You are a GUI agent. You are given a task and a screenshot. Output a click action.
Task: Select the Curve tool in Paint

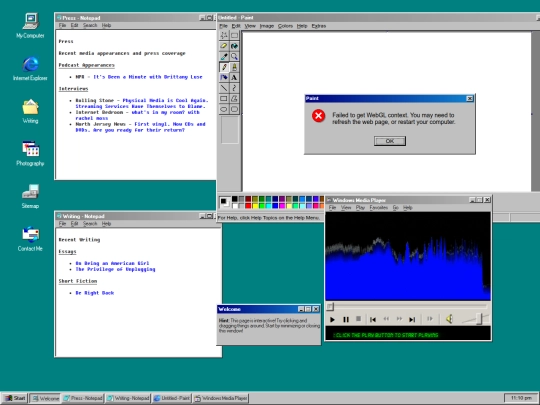pos(235,88)
